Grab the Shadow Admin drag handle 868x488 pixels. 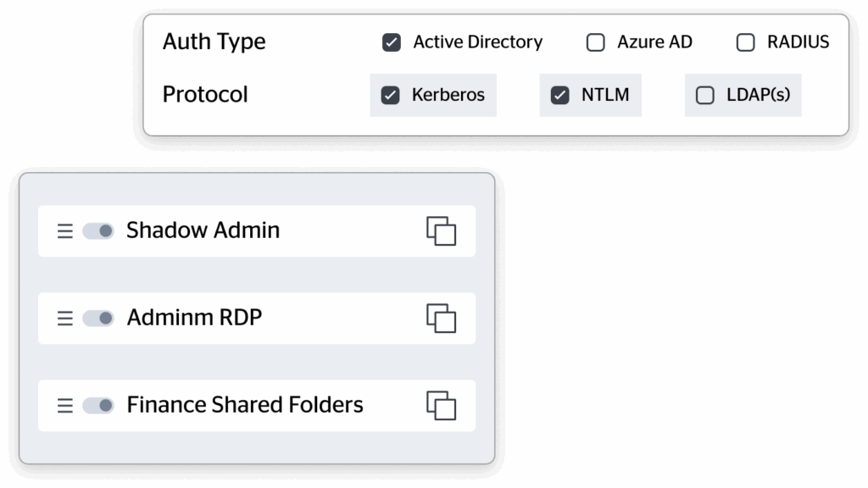click(x=65, y=231)
